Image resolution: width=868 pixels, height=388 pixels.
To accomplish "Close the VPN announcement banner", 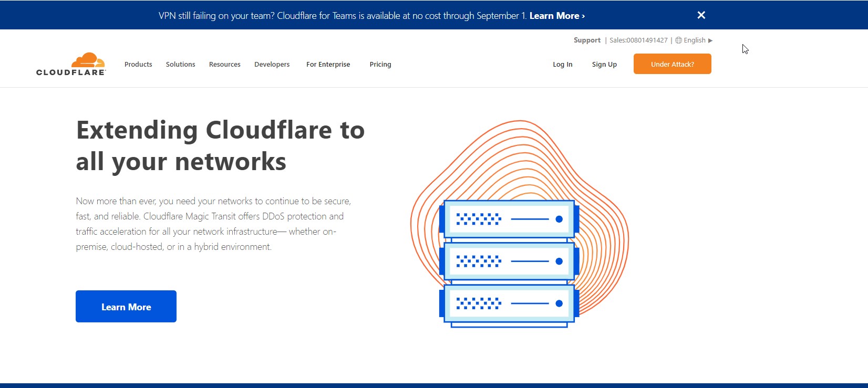I will [701, 15].
